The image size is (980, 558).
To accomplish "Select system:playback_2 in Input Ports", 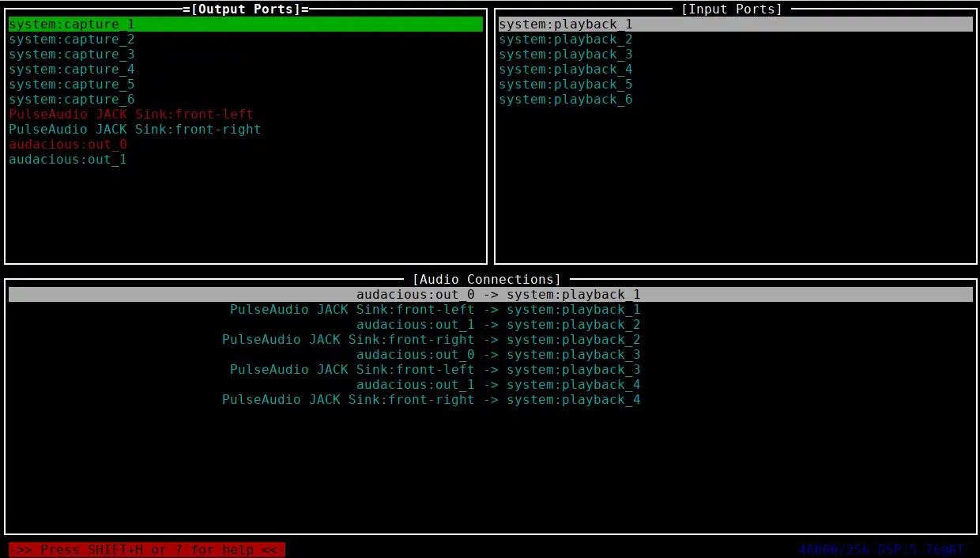I will click(x=566, y=40).
